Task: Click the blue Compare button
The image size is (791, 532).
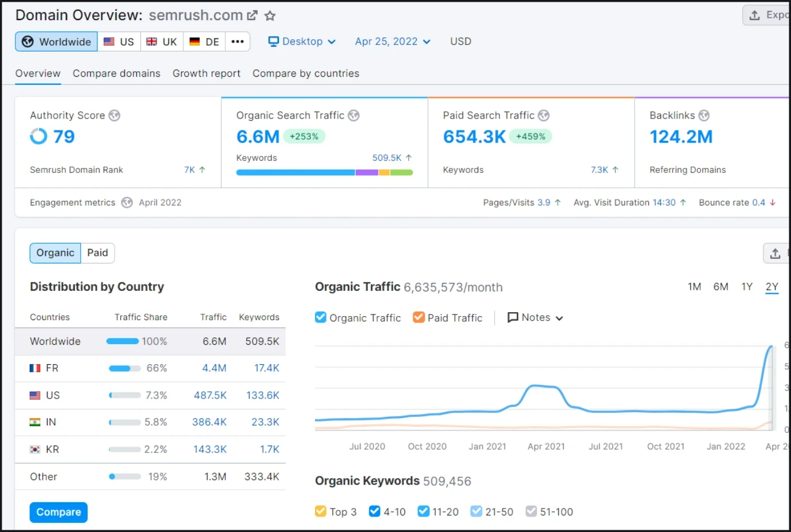Action: (x=58, y=512)
